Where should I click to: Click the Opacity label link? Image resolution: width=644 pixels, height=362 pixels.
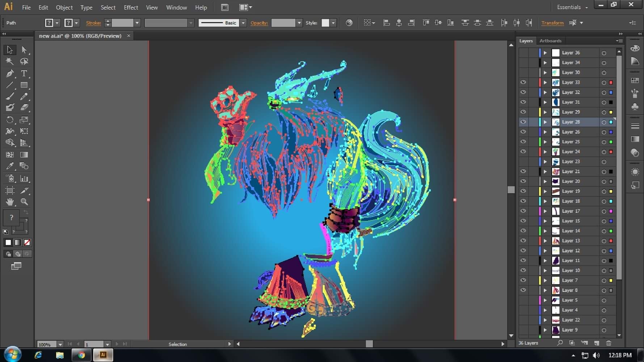pyautogui.click(x=259, y=23)
